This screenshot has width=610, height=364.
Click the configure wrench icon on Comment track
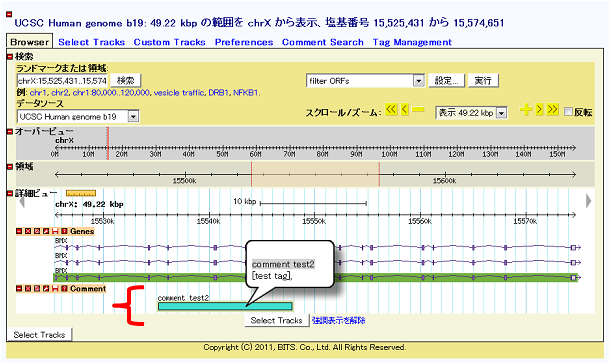[x=46, y=289]
